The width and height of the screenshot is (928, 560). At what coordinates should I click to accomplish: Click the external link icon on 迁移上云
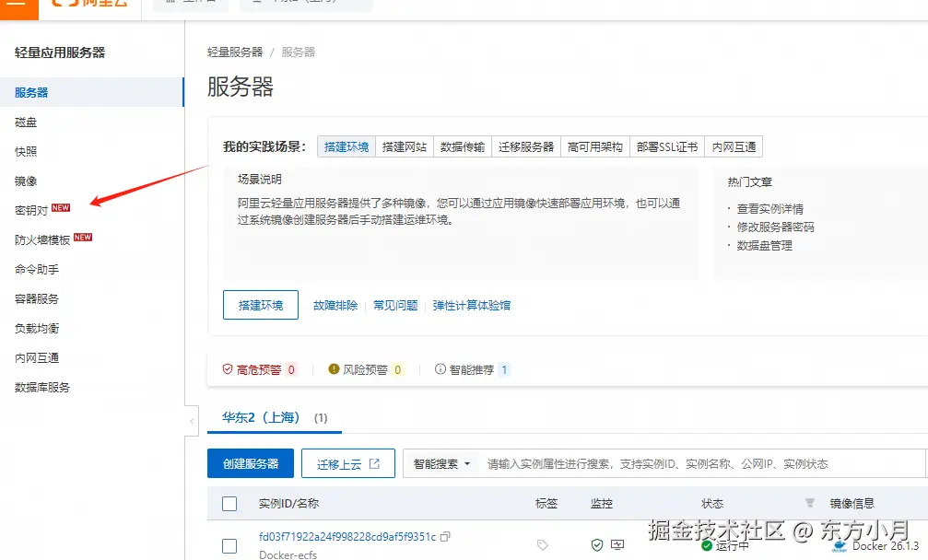(374, 463)
